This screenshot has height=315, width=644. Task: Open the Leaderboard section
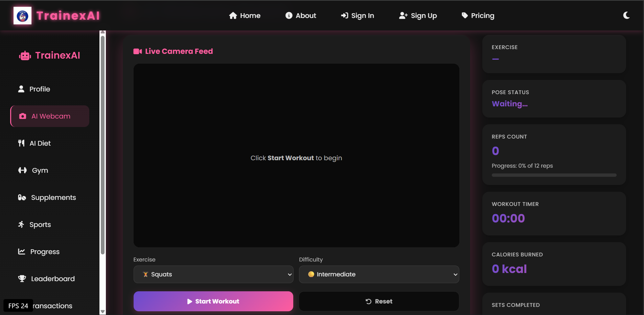50,279
